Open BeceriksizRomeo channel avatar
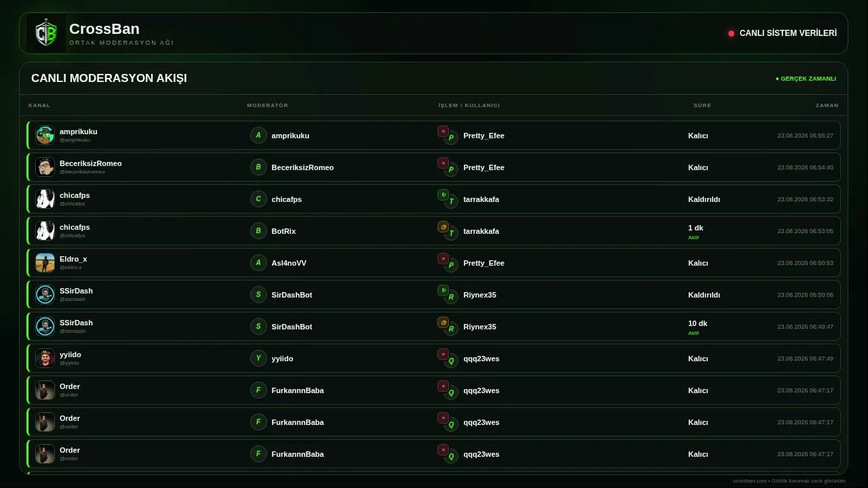This screenshot has width=868, height=488. [45, 167]
